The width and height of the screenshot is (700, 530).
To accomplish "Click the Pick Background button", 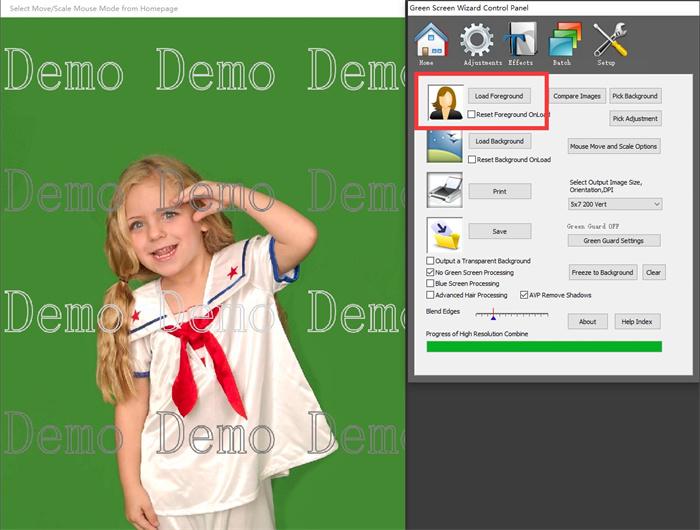I will (635, 96).
